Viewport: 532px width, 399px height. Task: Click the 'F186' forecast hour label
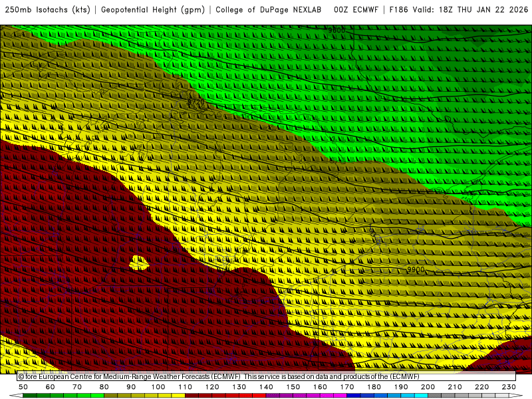point(398,10)
